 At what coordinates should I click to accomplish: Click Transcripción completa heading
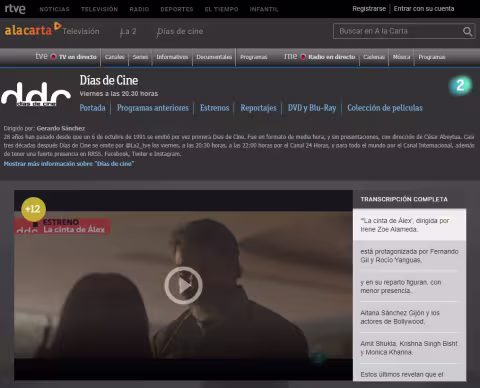click(404, 199)
